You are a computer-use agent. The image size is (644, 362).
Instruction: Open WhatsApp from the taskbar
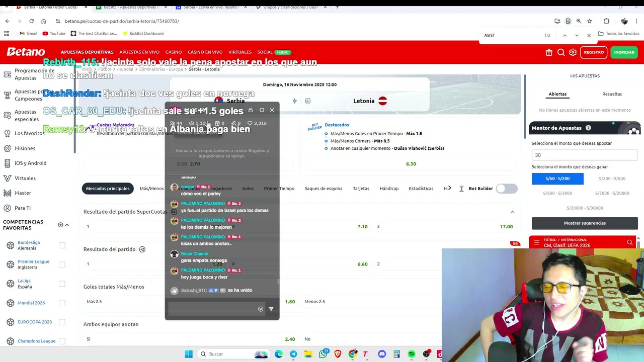coord(323,354)
